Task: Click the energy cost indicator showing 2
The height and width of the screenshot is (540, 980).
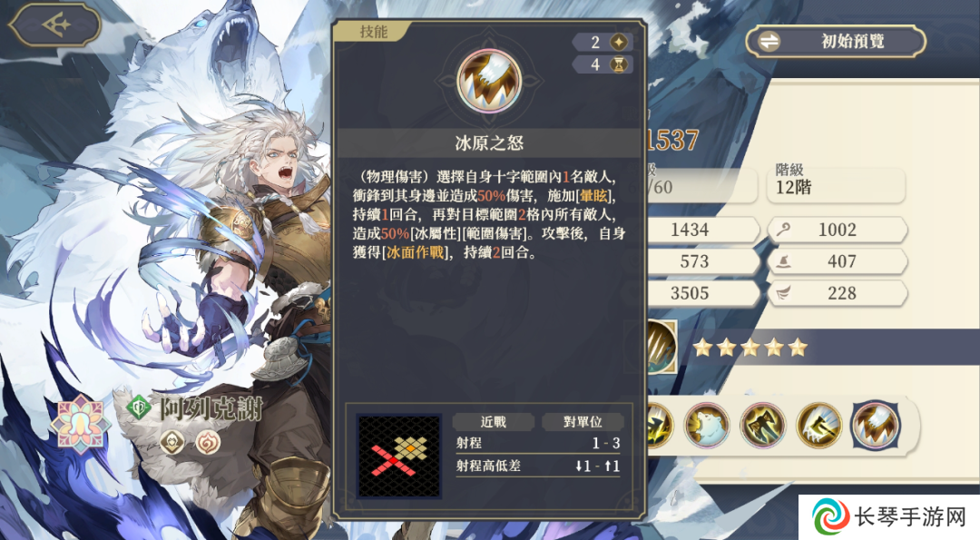Action: 603,42
